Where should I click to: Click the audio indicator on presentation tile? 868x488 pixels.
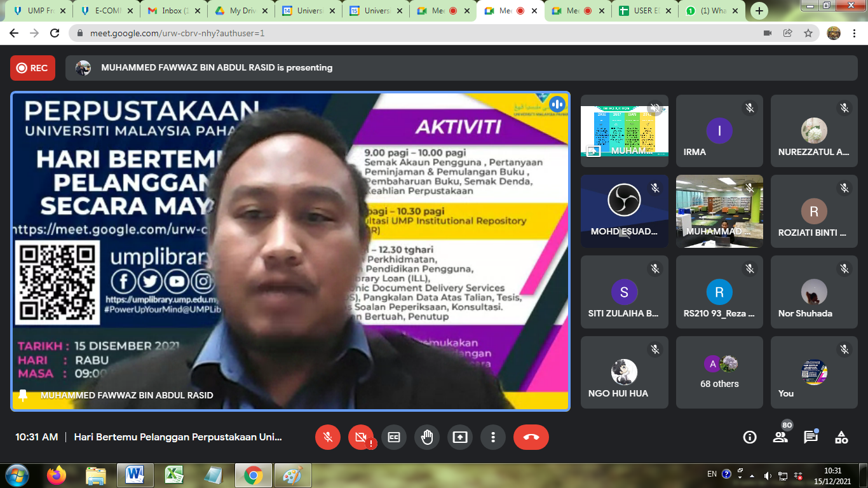(x=557, y=105)
